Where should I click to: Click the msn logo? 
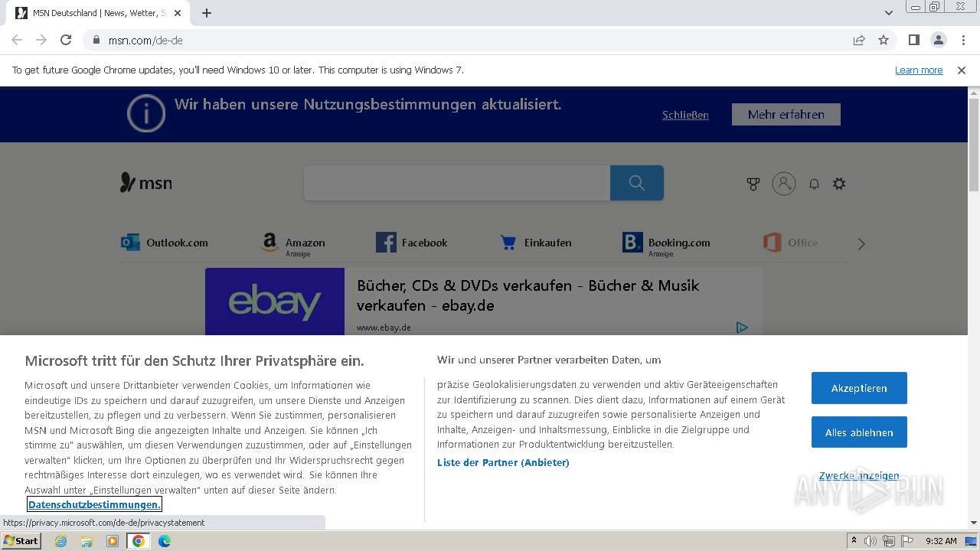coord(146,183)
